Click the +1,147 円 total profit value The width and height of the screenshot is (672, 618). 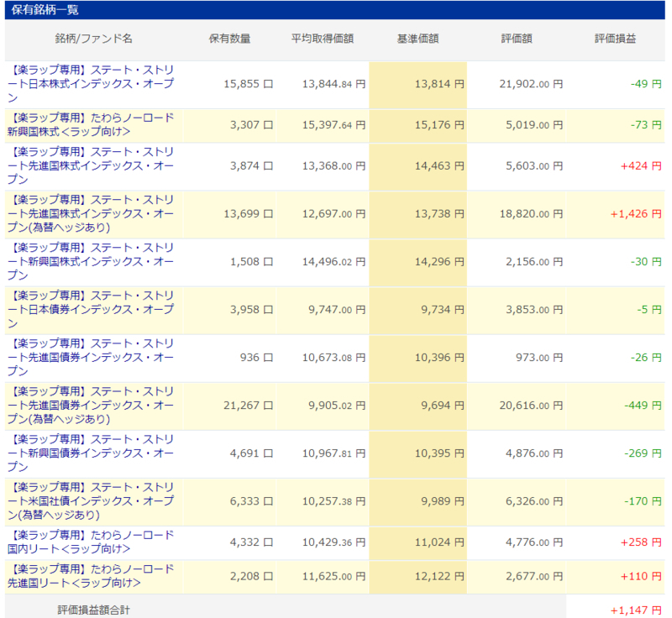tap(630, 605)
